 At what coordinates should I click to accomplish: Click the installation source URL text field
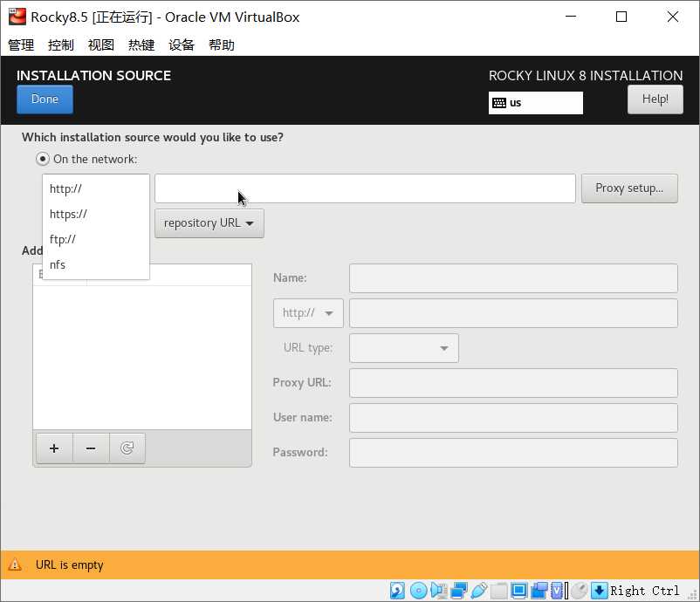[365, 188]
